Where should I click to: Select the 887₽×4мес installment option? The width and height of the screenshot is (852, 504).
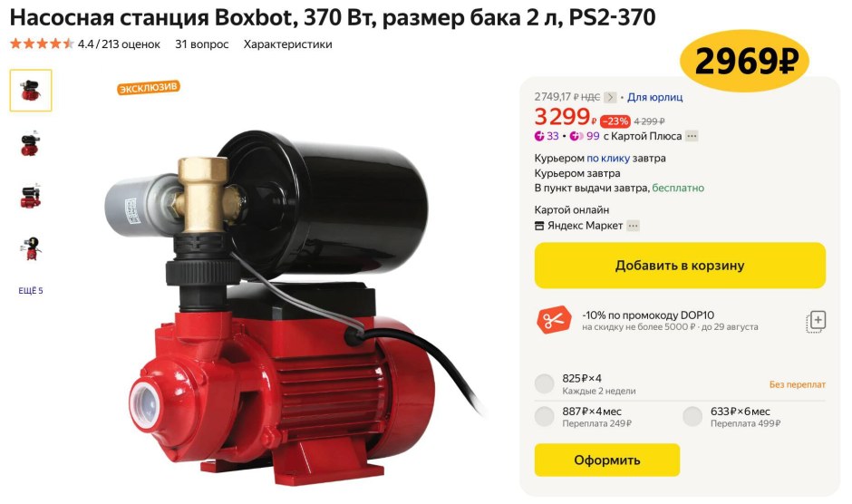(x=544, y=416)
